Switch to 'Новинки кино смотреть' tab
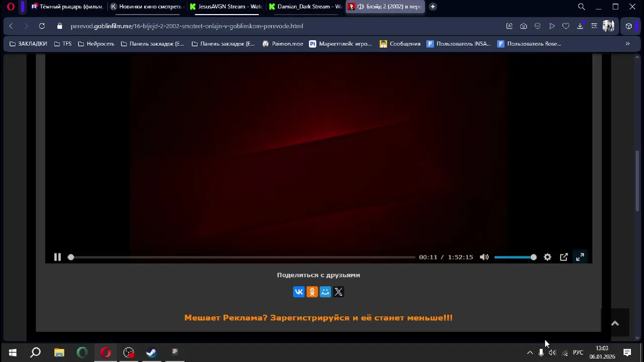This screenshot has height=362, width=644. pos(146,7)
